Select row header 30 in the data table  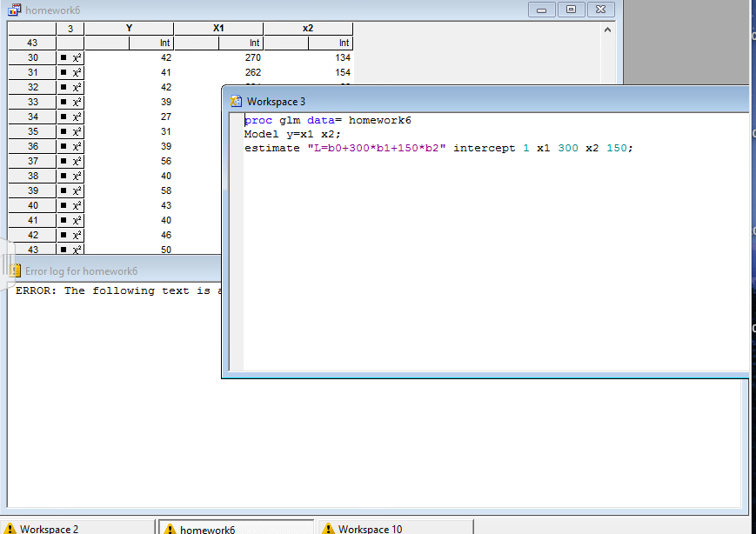click(30, 57)
